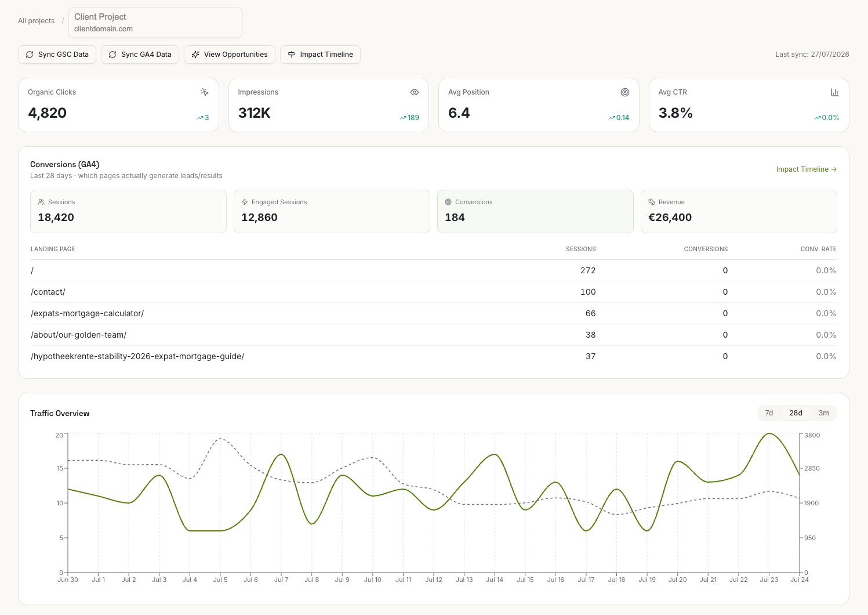868x615 pixels.
Task: Click the Jul 14 axis label
Action: [495, 580]
